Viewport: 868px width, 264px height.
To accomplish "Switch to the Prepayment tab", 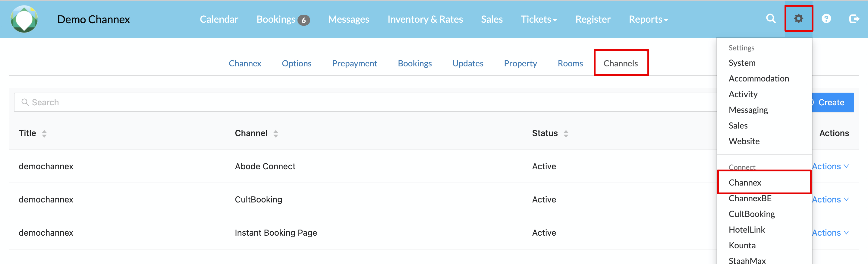I will (354, 63).
